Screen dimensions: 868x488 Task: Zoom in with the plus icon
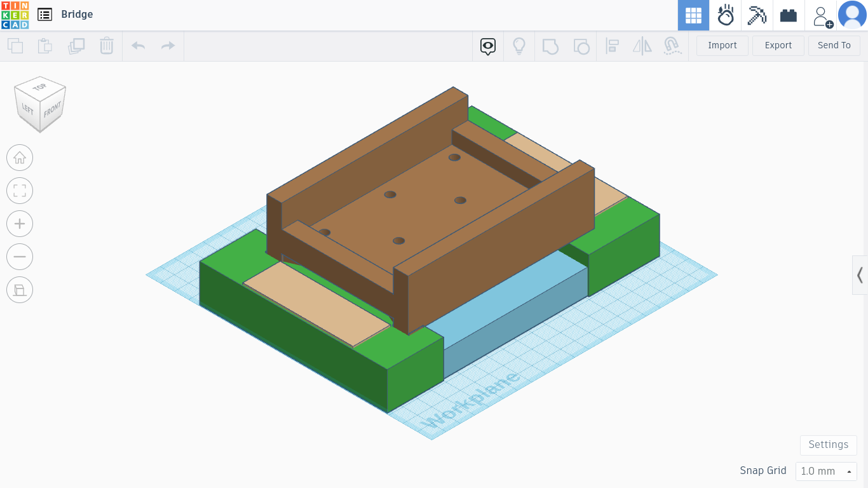click(x=20, y=224)
